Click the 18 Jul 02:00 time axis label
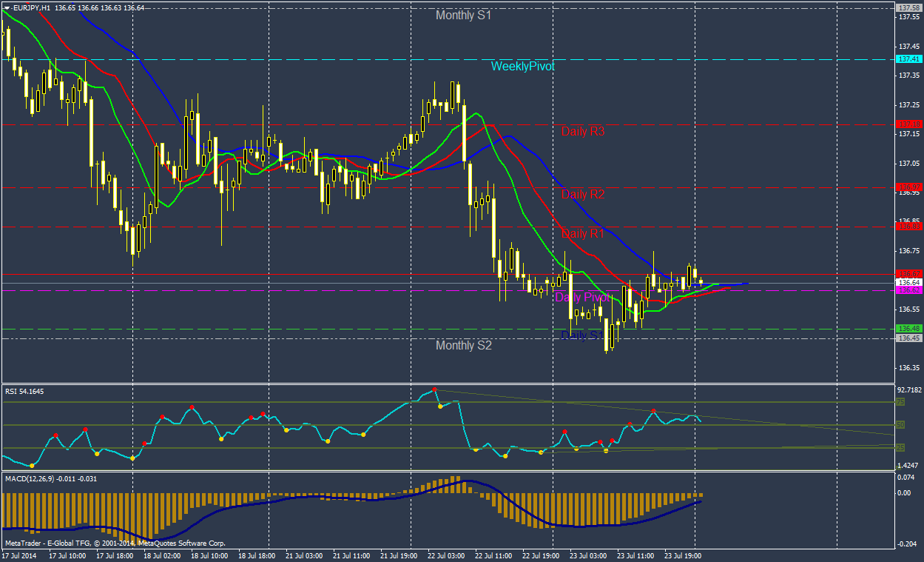 [162, 555]
